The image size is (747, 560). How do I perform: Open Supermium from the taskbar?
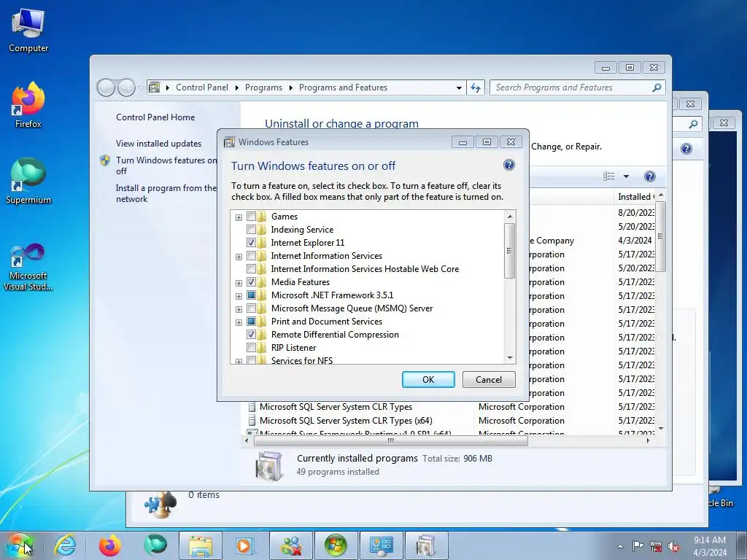(x=155, y=545)
